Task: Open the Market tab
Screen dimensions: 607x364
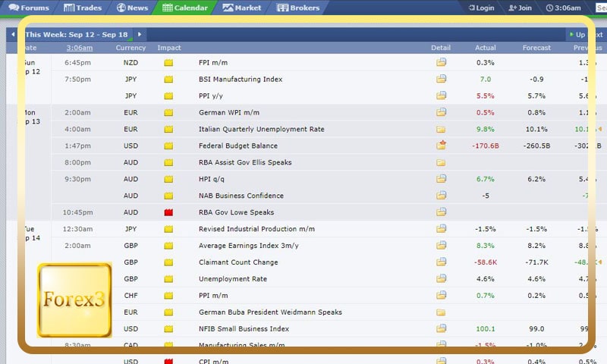Action: (x=242, y=8)
